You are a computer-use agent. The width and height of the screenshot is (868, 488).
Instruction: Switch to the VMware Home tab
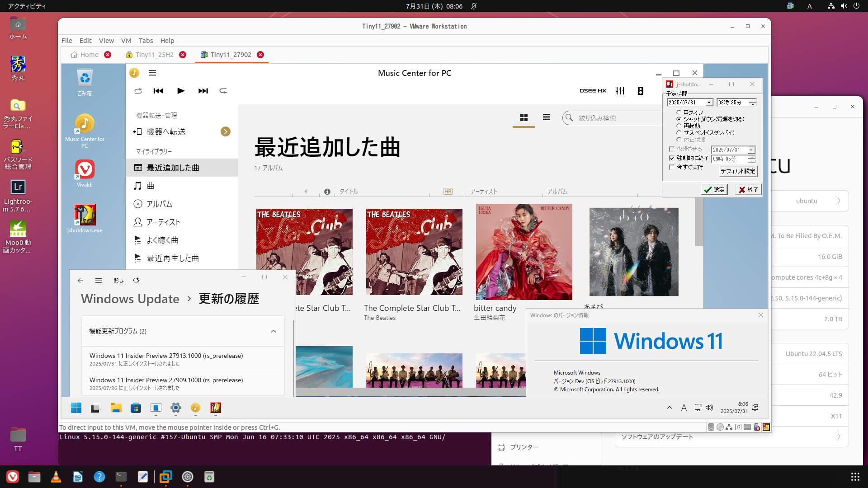coord(85,55)
